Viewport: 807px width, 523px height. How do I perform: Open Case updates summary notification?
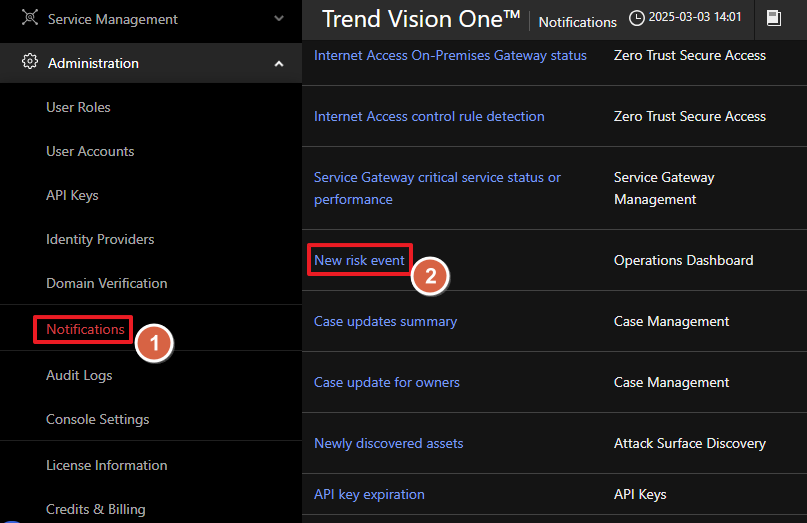click(x=385, y=321)
